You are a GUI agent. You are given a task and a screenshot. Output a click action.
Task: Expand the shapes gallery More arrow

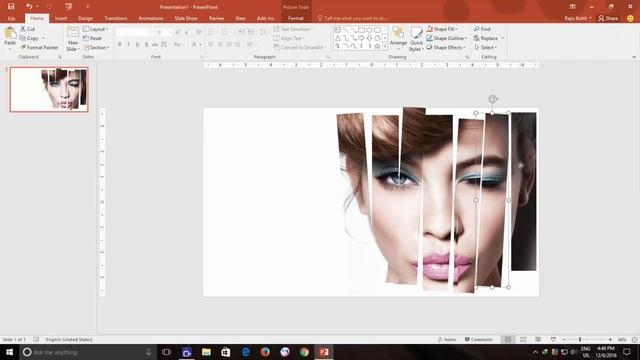pyautogui.click(x=384, y=47)
